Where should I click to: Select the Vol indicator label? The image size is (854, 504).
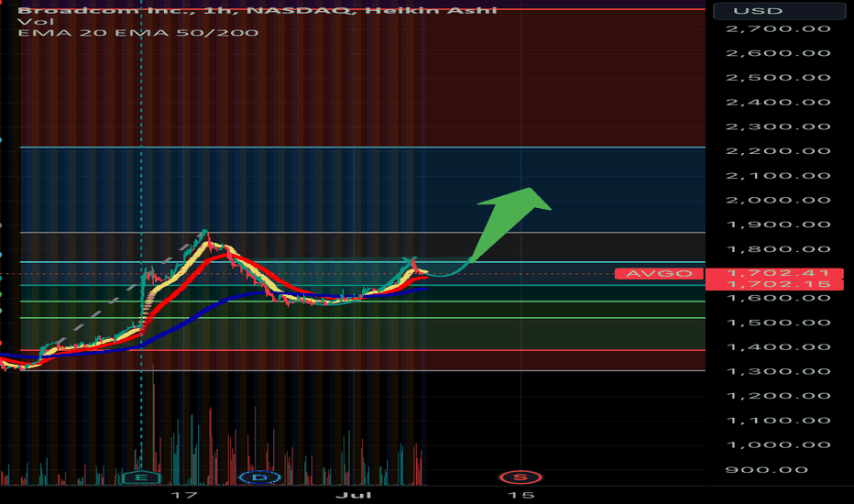(36, 21)
